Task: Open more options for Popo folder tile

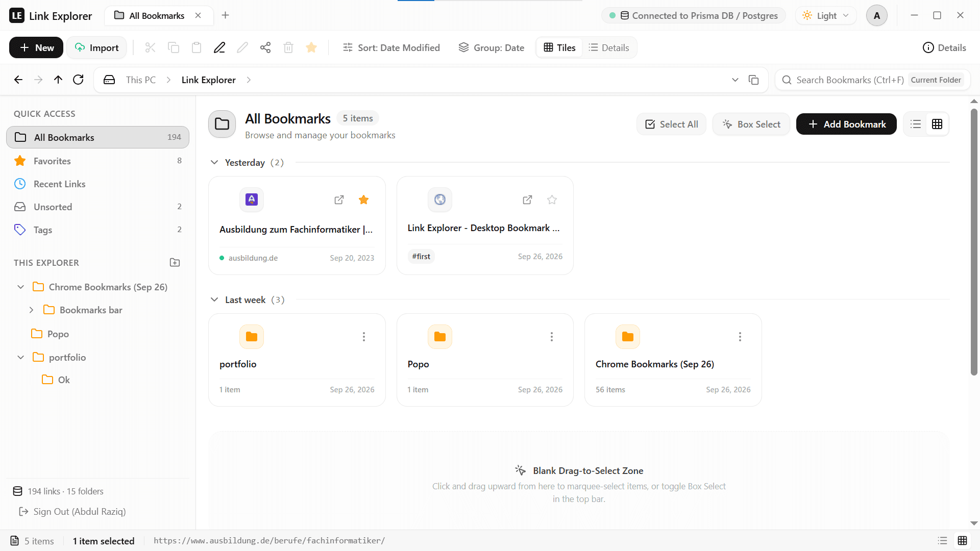Action: point(552,337)
